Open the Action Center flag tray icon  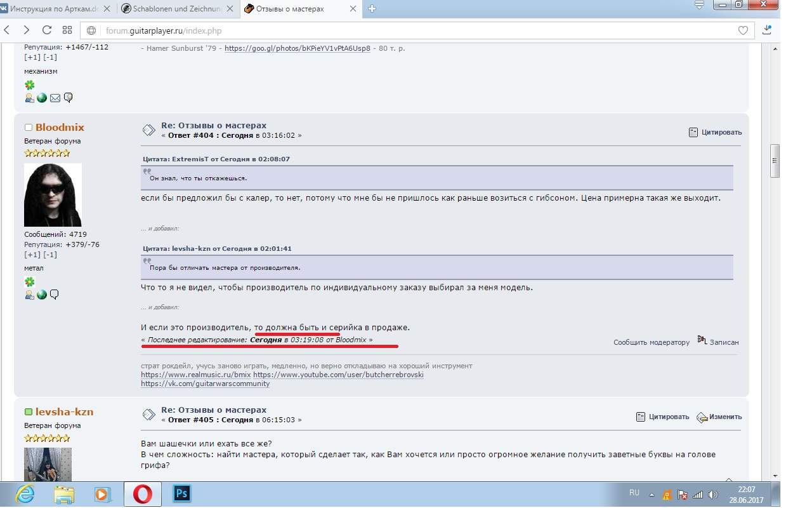click(683, 495)
